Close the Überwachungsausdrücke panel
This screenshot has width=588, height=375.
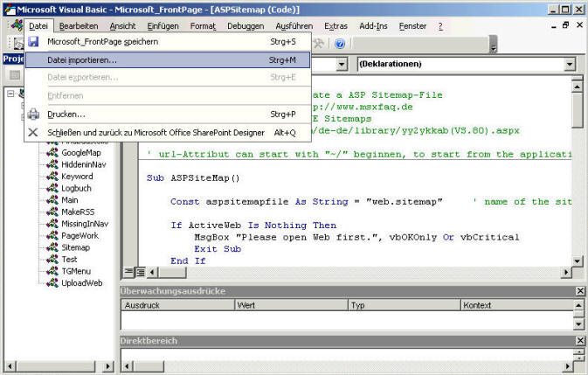[580, 290]
